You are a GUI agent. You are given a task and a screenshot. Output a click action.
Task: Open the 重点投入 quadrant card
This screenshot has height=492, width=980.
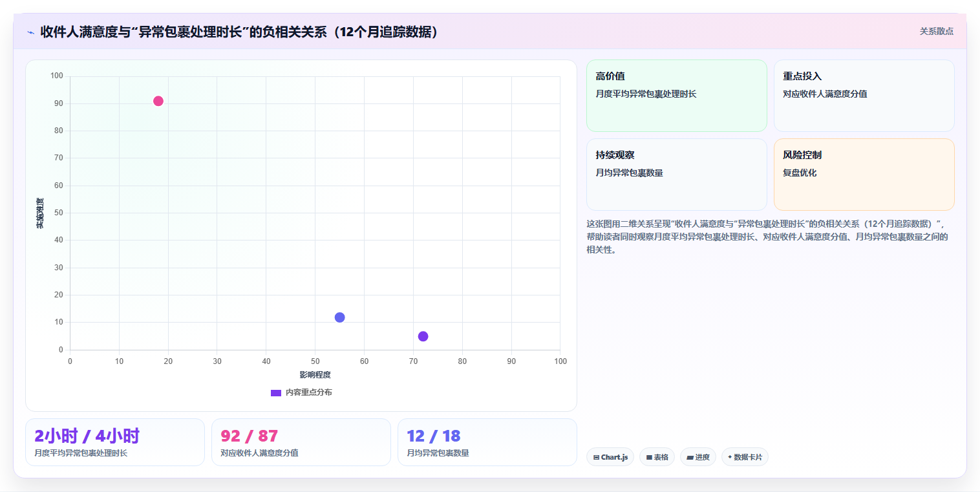(864, 96)
